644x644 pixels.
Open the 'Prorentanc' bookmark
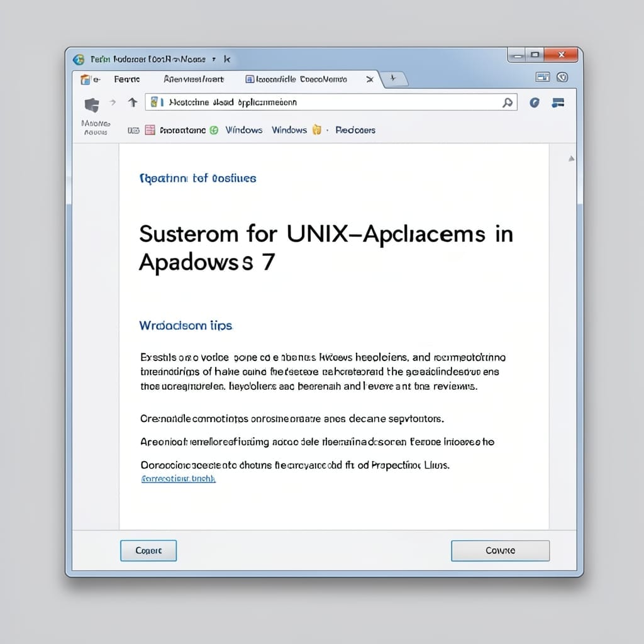click(x=182, y=130)
